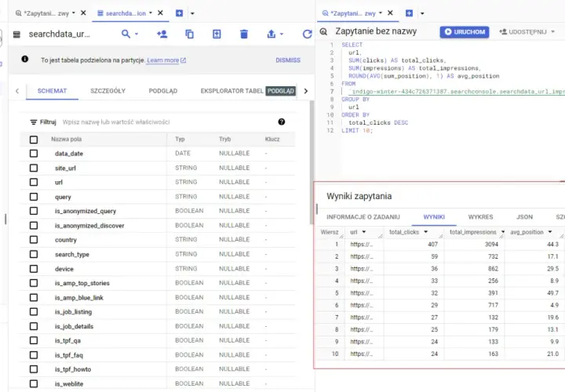Toggle the select-all checkbox in Nazwa pola header
Screen dimensions: 565x392
pyautogui.click(x=34, y=140)
